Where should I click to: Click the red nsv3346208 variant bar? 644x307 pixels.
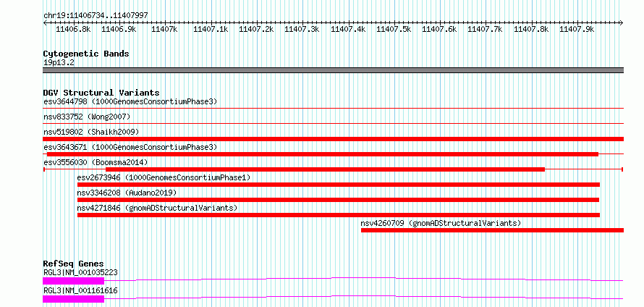tap(338, 200)
